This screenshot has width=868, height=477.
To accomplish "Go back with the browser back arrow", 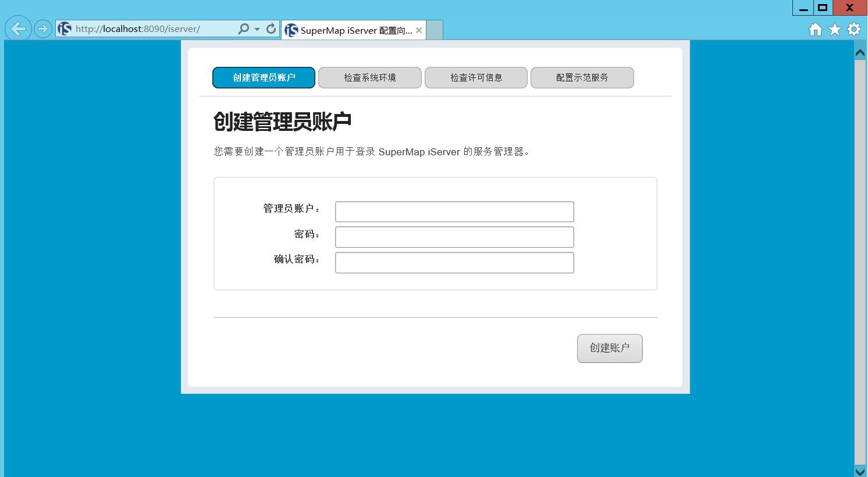I will click(18, 28).
